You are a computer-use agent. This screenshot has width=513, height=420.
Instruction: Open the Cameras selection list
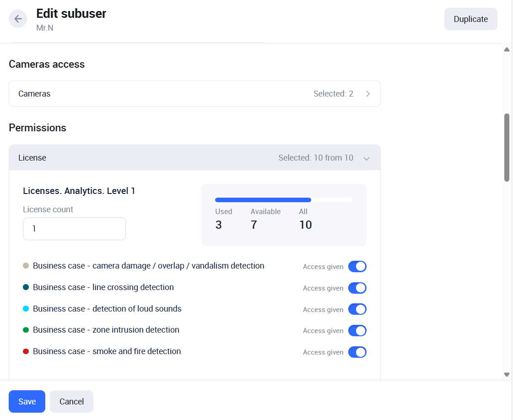[x=194, y=94]
